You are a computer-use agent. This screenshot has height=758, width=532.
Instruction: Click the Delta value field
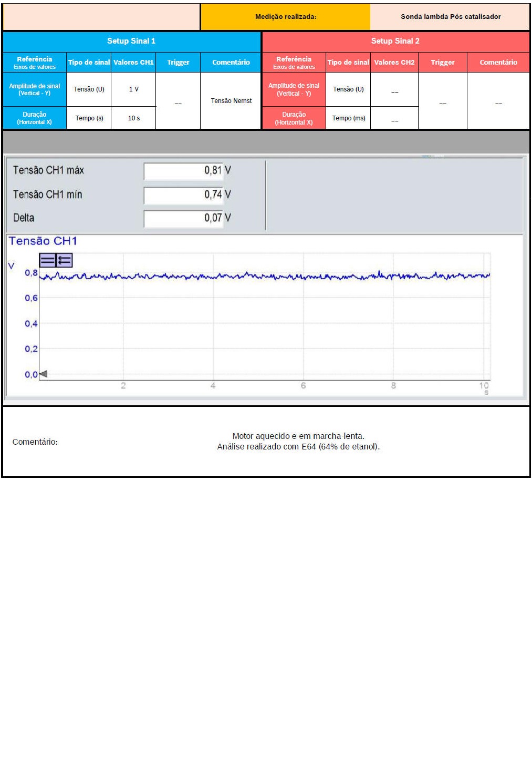pyautogui.click(x=183, y=218)
